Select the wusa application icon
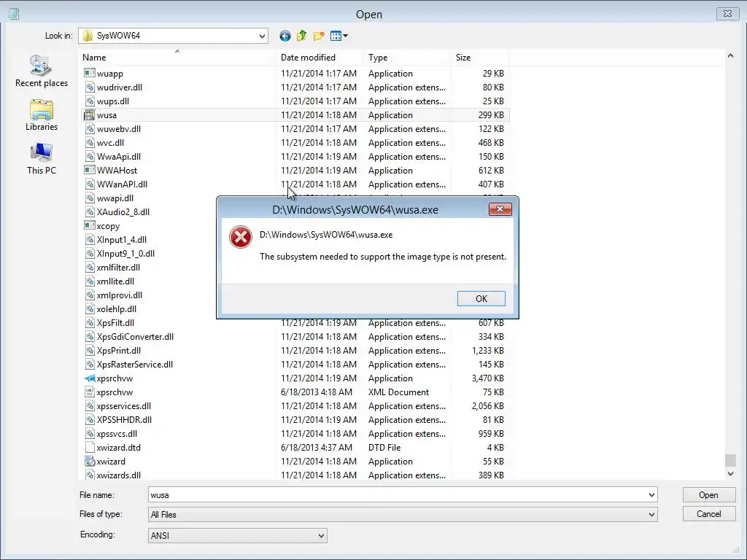This screenshot has height=560, width=747. coord(89,114)
